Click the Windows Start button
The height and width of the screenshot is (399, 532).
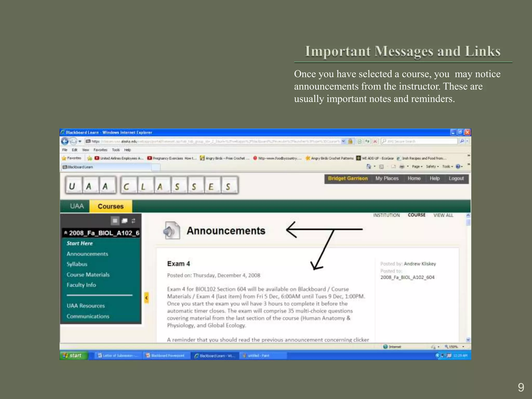73,355
